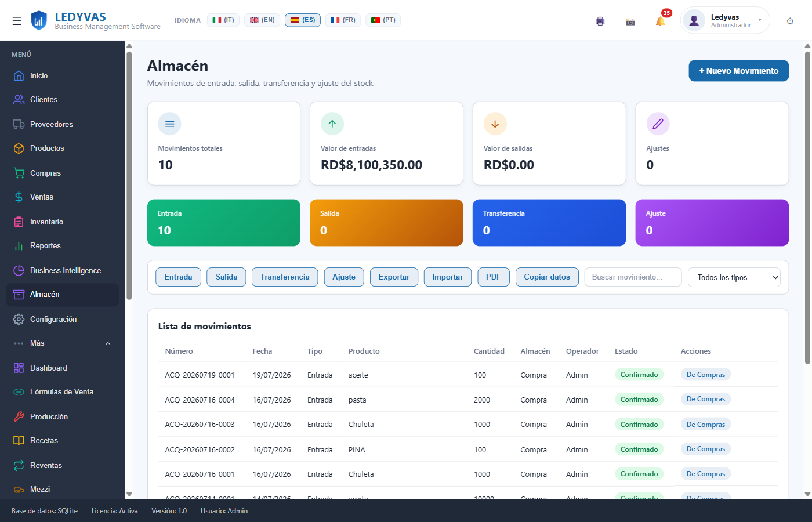Open the Todos los tipos dropdown
The image size is (812, 522).
coord(734,277)
